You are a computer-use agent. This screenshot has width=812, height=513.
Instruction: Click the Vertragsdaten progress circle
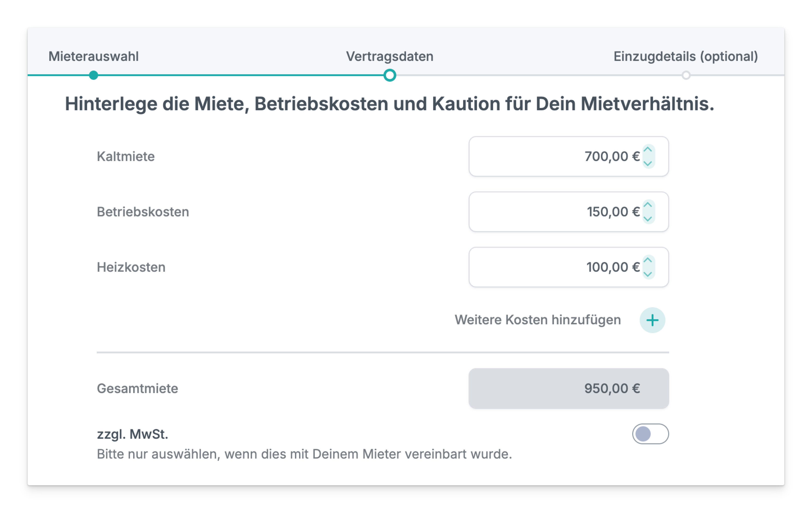pos(389,75)
